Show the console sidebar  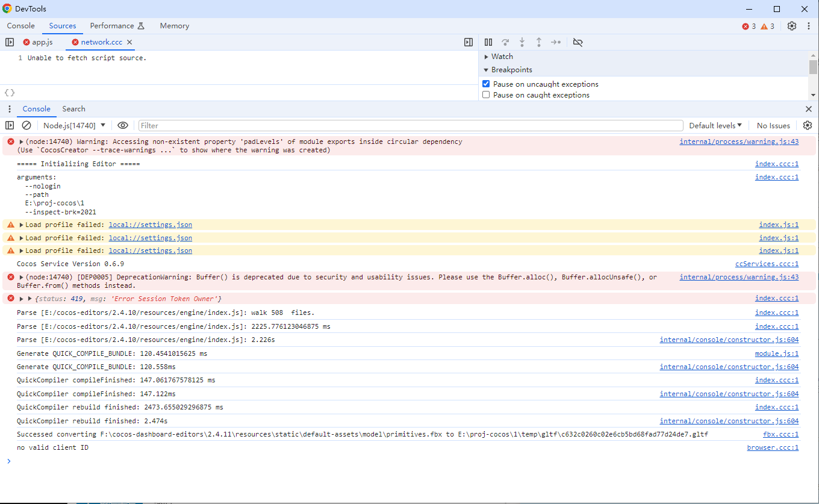(x=10, y=125)
